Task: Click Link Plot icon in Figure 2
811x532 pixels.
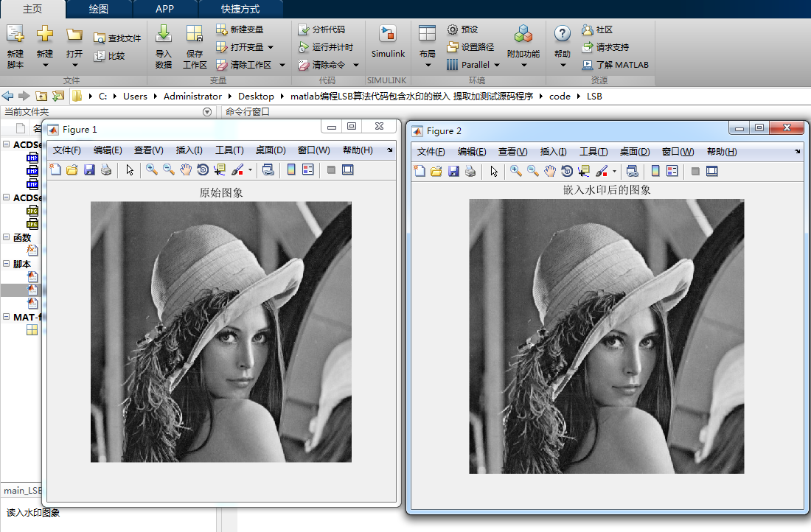Action: 632,171
